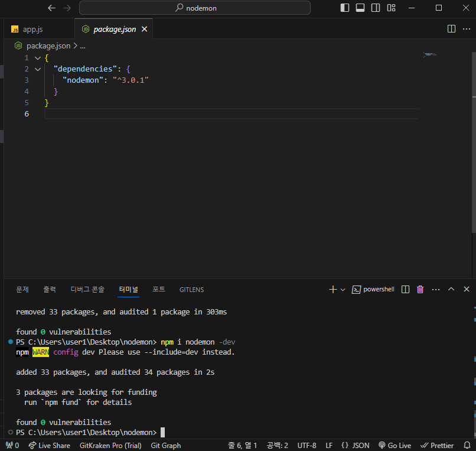Click package.json in the breadcrumb

click(48, 46)
